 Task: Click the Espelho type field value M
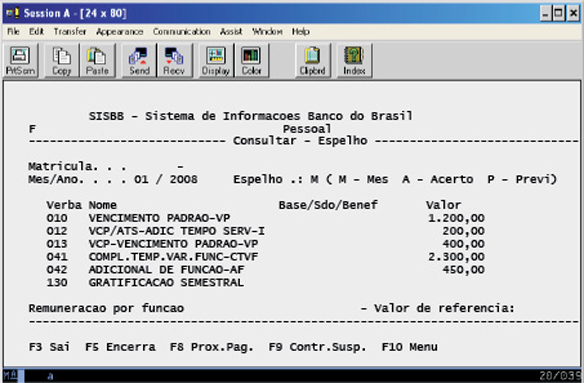coord(314,180)
